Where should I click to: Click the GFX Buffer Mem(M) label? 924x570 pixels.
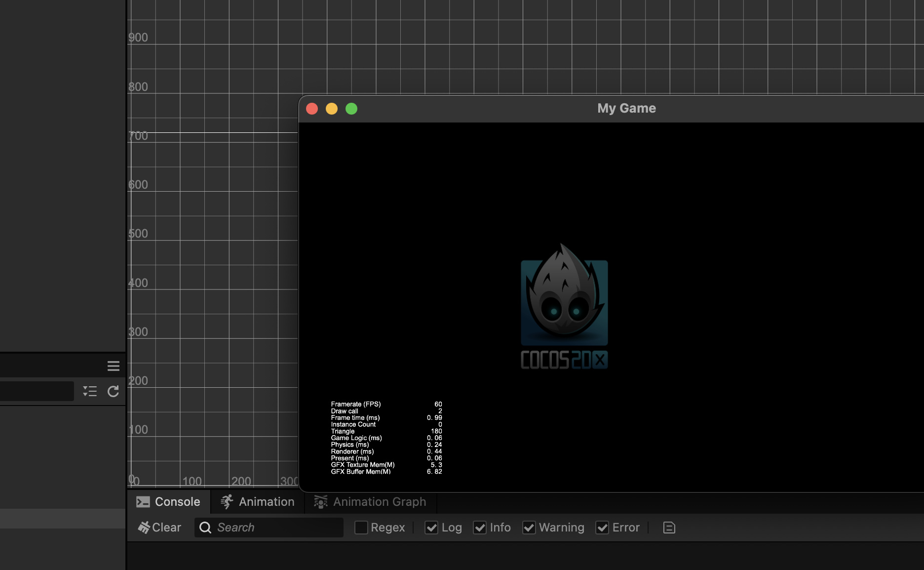361,472
